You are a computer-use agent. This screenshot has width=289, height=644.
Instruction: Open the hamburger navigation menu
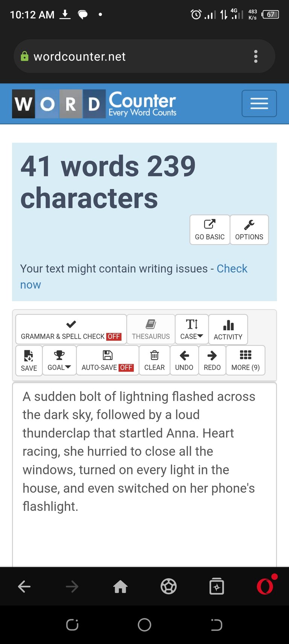tap(259, 103)
